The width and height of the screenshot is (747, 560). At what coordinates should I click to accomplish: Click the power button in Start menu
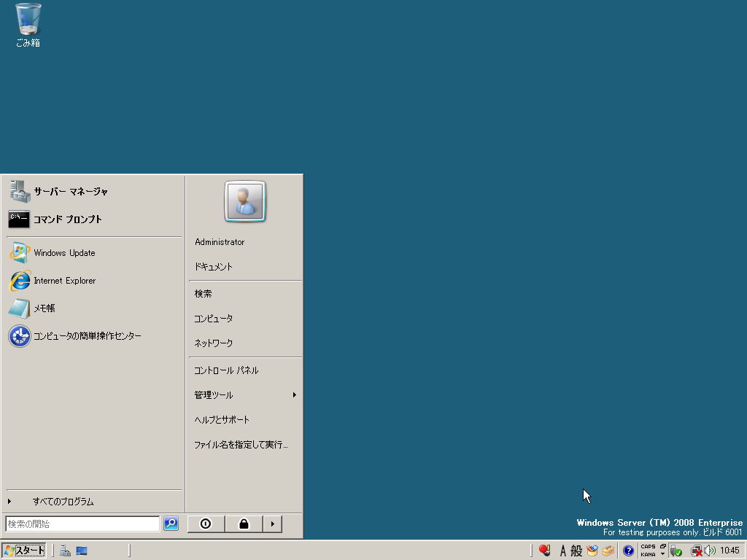206,524
